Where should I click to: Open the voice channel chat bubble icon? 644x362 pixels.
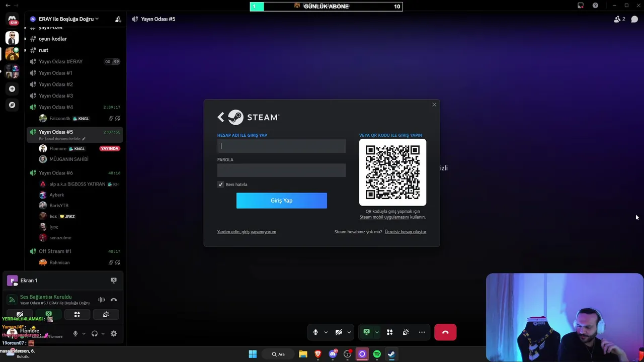[x=634, y=19]
